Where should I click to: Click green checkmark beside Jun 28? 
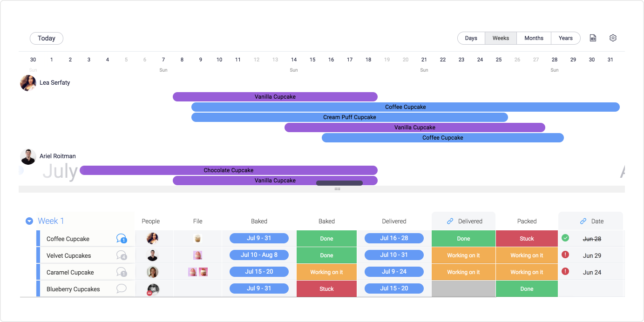pos(565,238)
